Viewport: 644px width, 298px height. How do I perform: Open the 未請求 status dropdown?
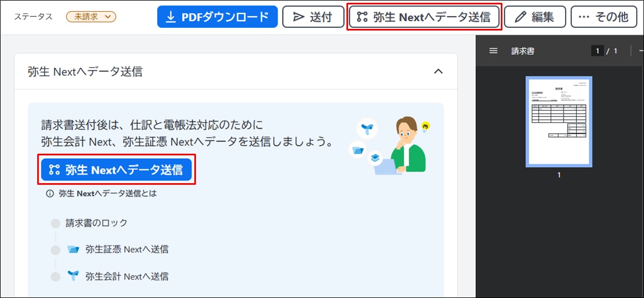(x=91, y=17)
